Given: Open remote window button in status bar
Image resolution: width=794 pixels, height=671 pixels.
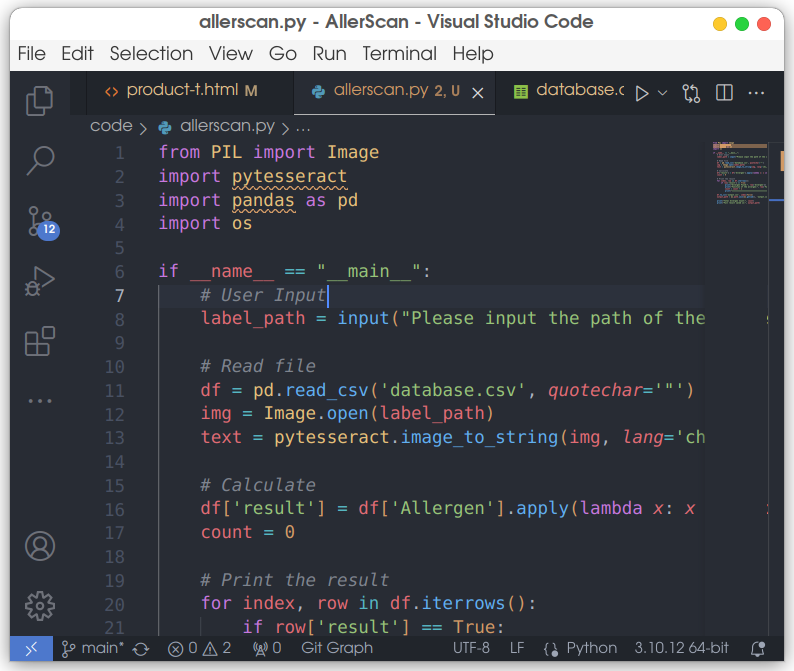Looking at the screenshot, I should pyautogui.click(x=31, y=648).
